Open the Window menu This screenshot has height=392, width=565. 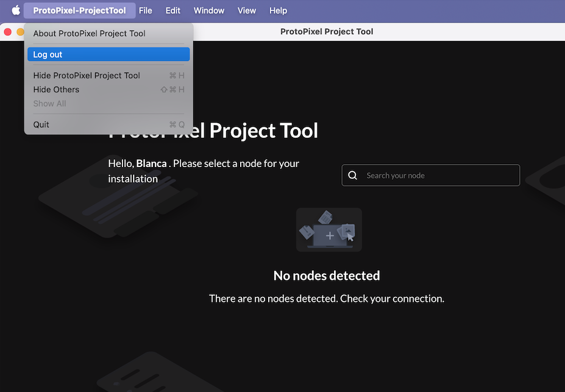(209, 10)
